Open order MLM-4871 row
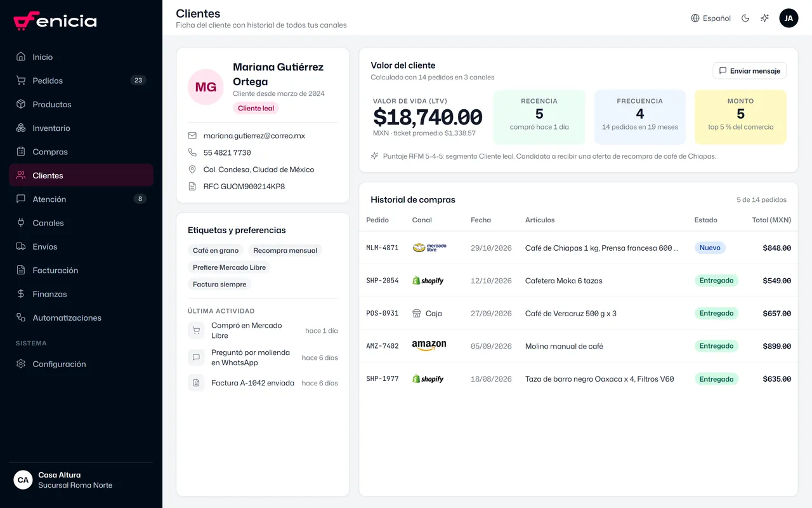 [x=578, y=248]
